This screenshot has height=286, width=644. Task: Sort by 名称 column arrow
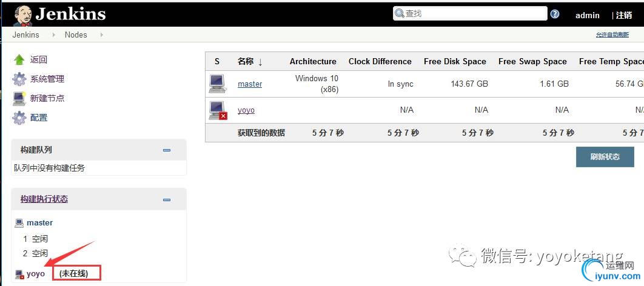coord(260,62)
